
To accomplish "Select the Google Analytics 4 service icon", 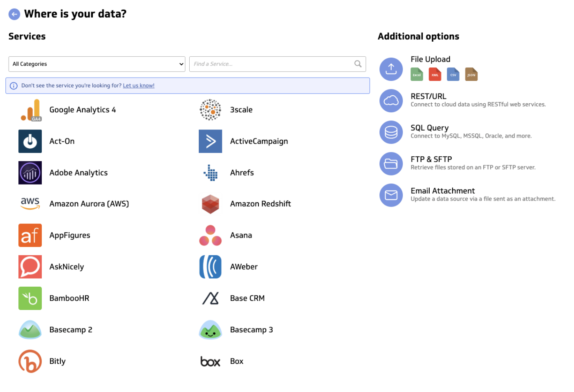I will (x=30, y=109).
